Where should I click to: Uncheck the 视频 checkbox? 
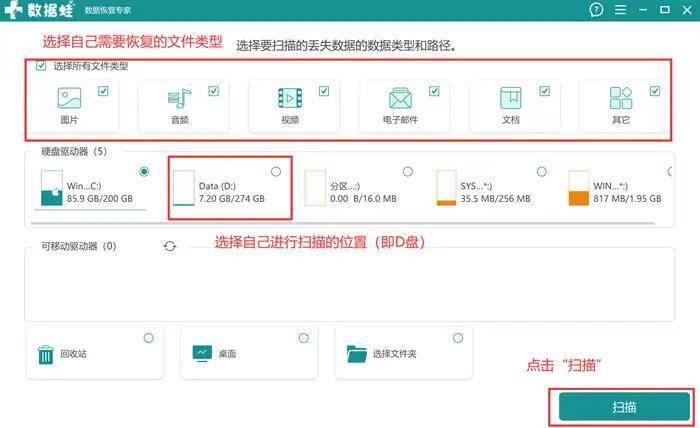(x=324, y=91)
